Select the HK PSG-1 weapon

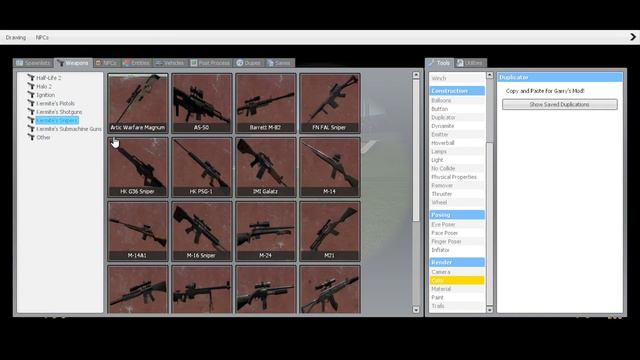click(202, 167)
